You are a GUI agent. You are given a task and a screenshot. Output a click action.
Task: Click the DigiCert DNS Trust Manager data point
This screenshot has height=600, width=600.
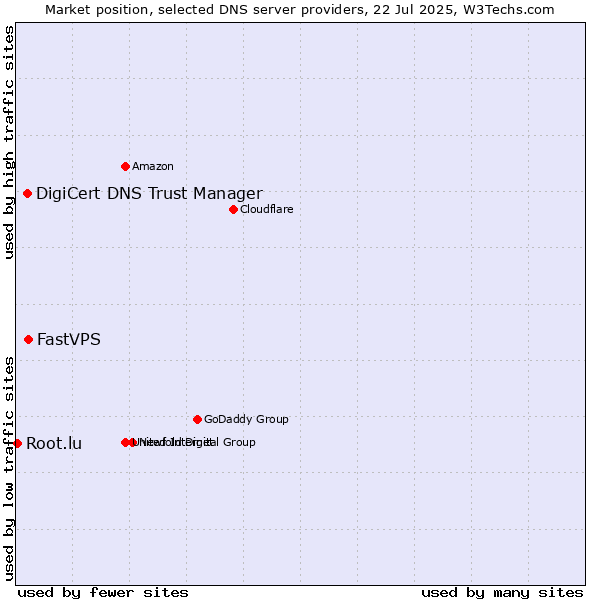[27, 194]
